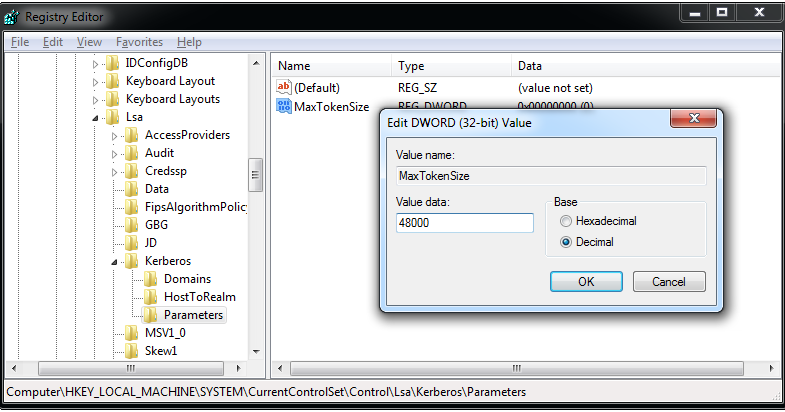Expand the AccessProviders tree node

click(114, 136)
